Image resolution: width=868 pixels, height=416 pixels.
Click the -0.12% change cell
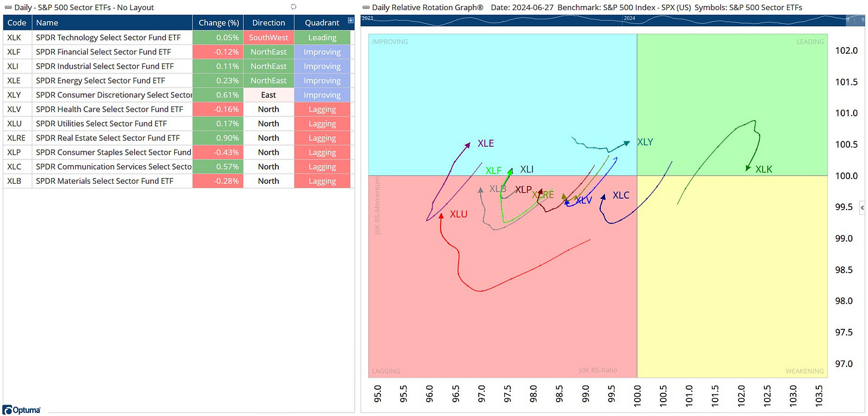(218, 52)
